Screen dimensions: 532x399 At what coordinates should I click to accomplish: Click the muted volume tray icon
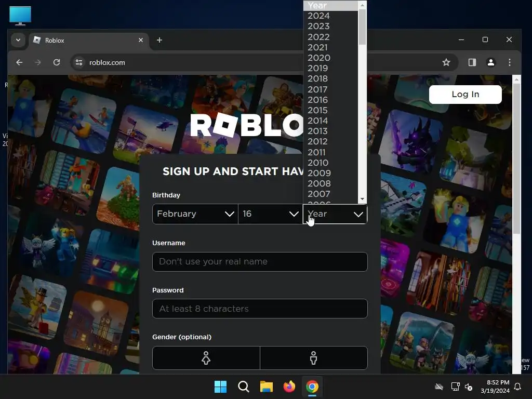pyautogui.click(x=469, y=387)
